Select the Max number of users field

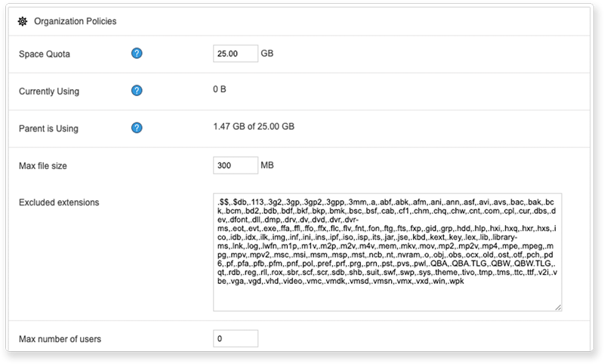[x=236, y=338]
